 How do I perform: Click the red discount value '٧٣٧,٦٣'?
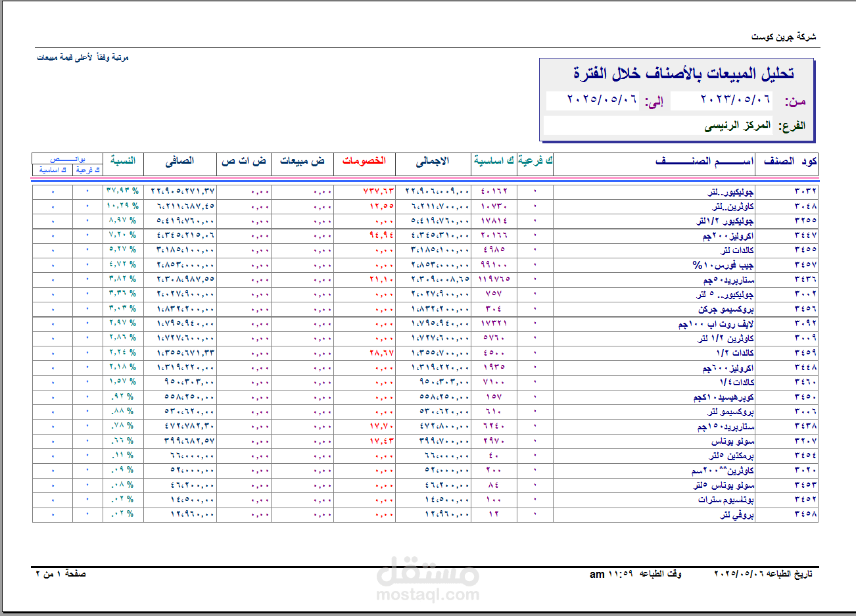click(x=379, y=191)
